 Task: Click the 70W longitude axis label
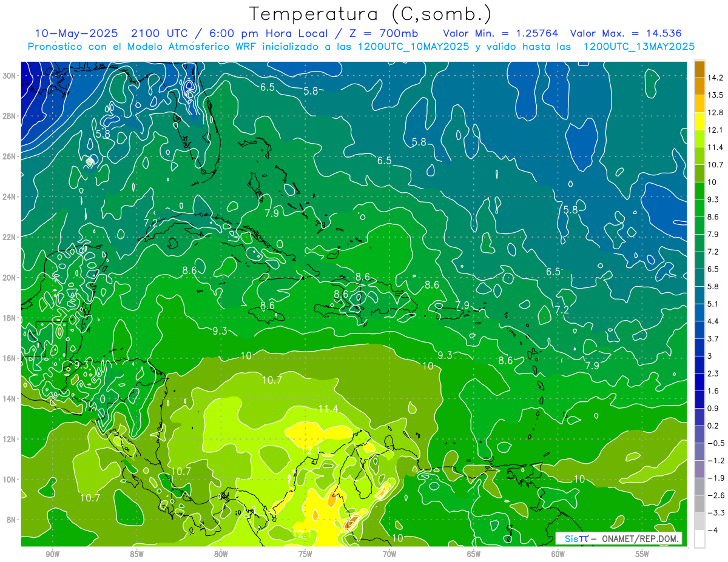pyautogui.click(x=389, y=554)
